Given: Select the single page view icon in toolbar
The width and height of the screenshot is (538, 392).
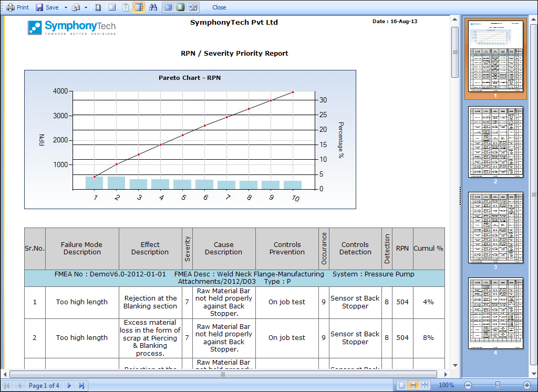Looking at the screenshot, I should [x=168, y=7].
